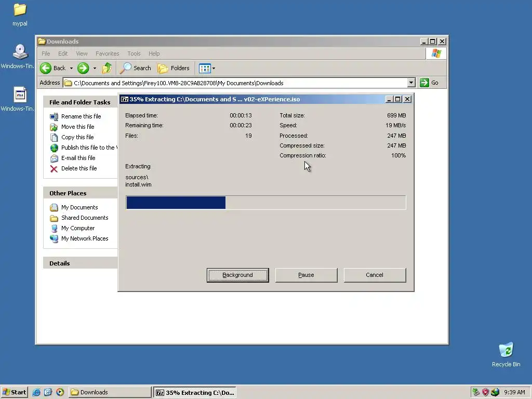Open Search in Explorer toolbar
Image resolution: width=532 pixels, height=399 pixels.
pos(136,68)
